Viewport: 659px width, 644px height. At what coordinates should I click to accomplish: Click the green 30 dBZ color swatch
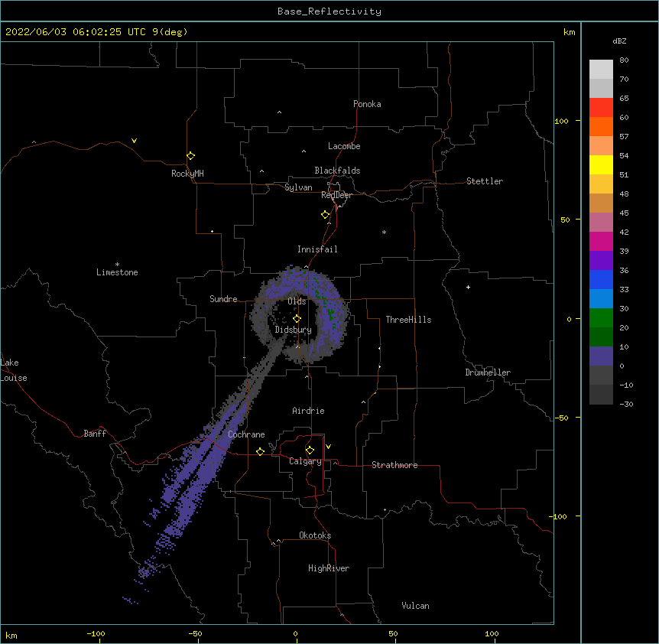click(601, 318)
